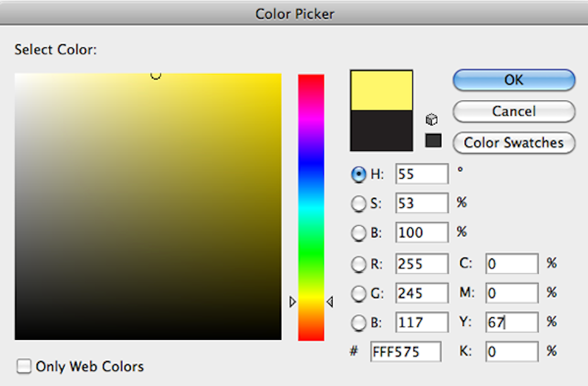Click the Y yellow percentage input field
Viewport: 588px width, 386px height.
click(x=511, y=322)
